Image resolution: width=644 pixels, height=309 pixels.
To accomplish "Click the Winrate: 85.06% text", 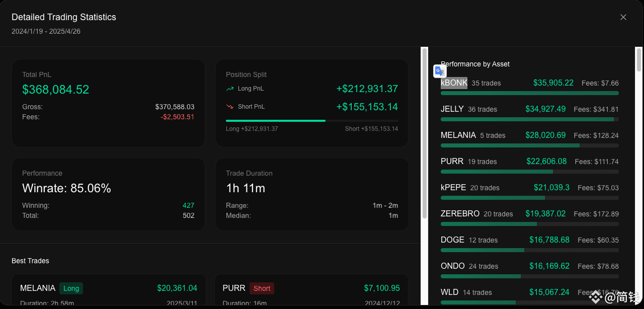I will 66,188.
